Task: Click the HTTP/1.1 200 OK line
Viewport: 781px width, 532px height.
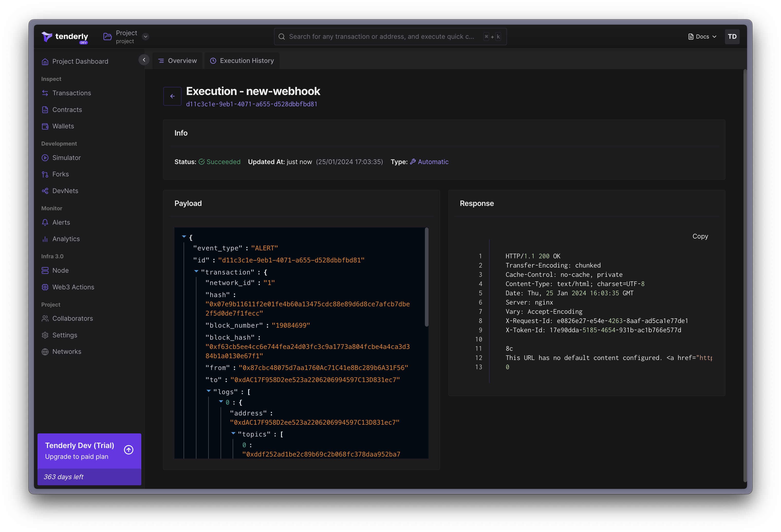Action: tap(533, 256)
